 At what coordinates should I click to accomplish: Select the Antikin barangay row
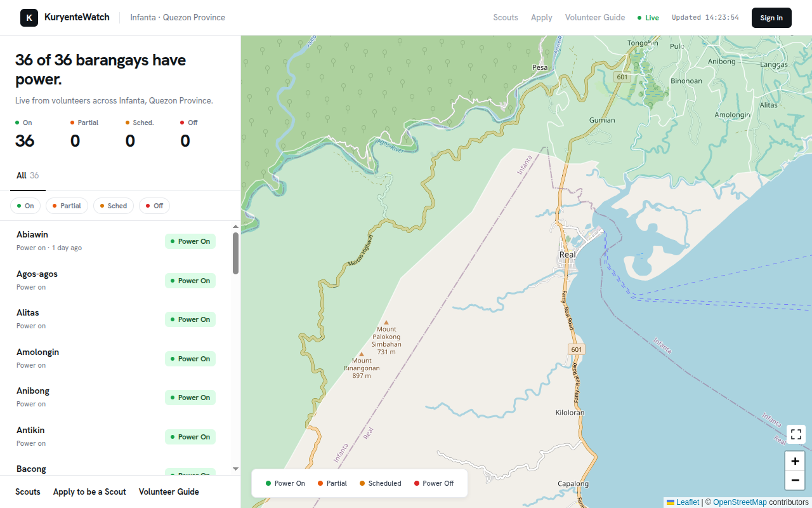click(116, 437)
